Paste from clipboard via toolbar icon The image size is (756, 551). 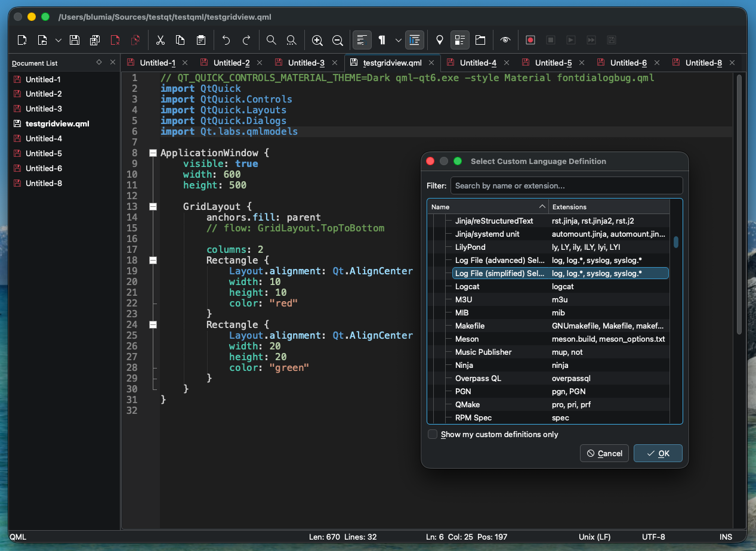coord(201,40)
